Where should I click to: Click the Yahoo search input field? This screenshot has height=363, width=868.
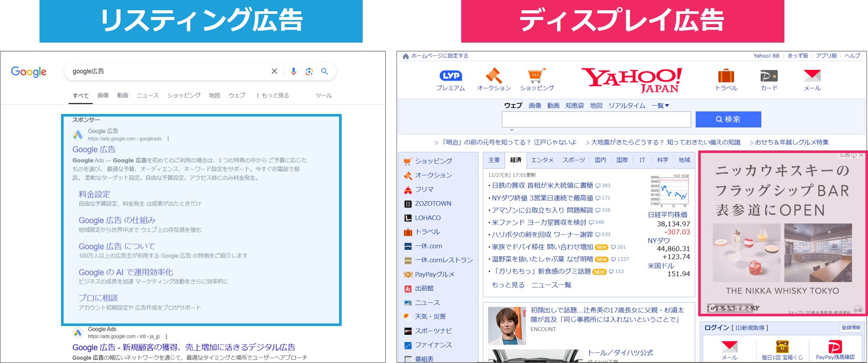tap(596, 119)
